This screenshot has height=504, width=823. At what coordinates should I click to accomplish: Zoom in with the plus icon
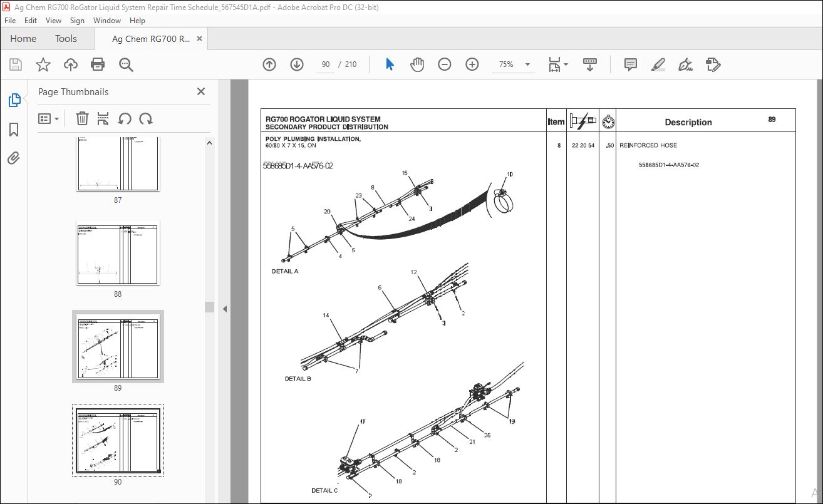point(472,64)
